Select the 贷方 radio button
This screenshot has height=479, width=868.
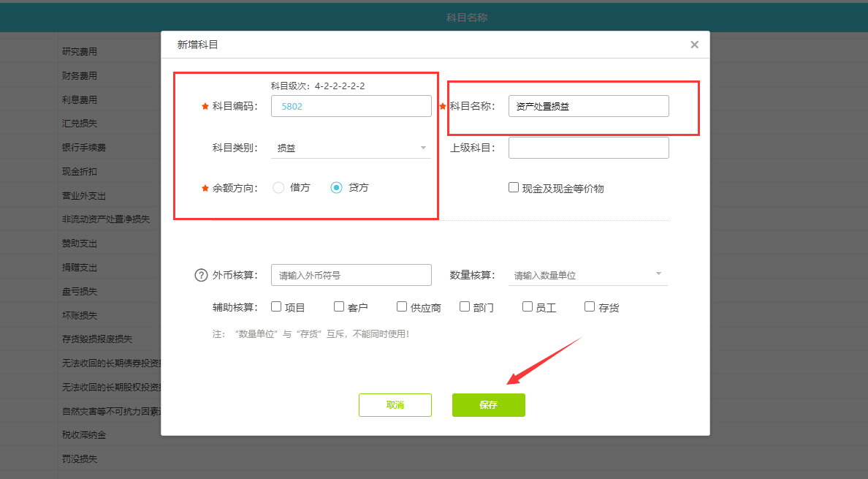coord(337,188)
